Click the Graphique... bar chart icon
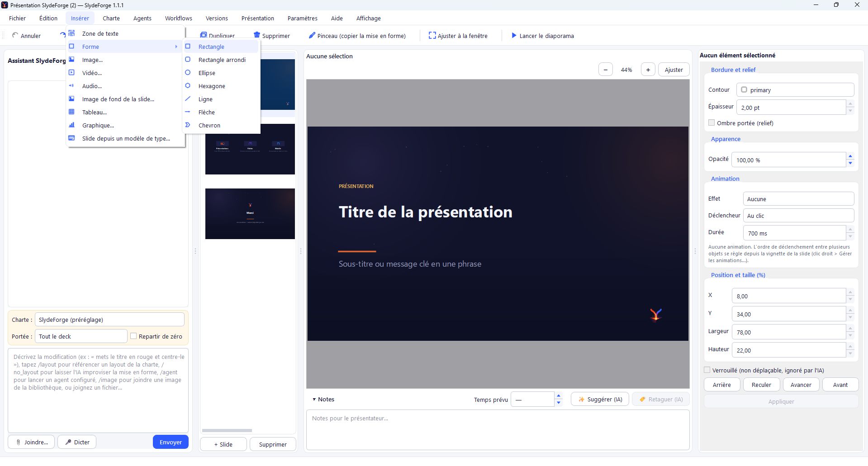This screenshot has width=868, height=466. click(x=71, y=125)
